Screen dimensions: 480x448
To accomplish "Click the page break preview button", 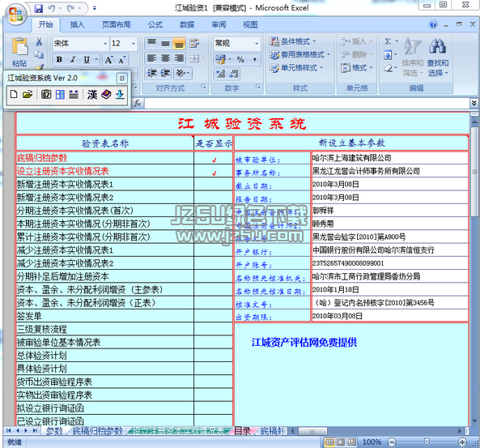I will point(352,442).
